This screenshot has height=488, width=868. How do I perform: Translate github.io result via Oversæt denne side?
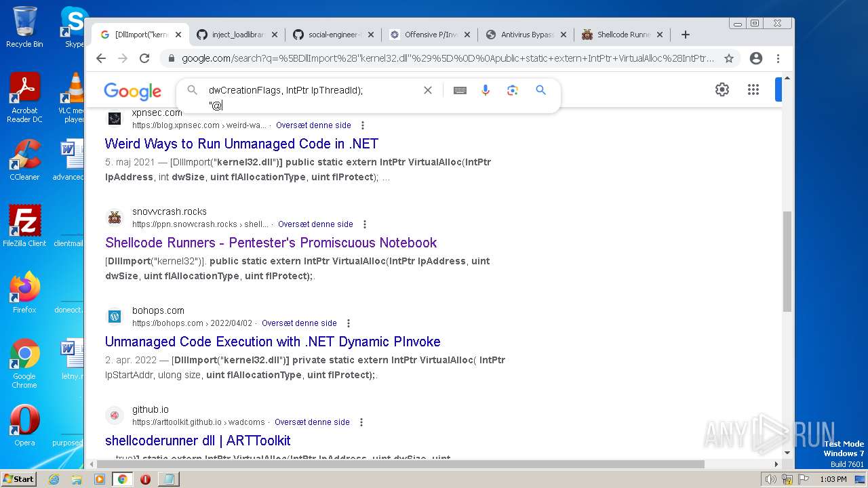pos(312,422)
